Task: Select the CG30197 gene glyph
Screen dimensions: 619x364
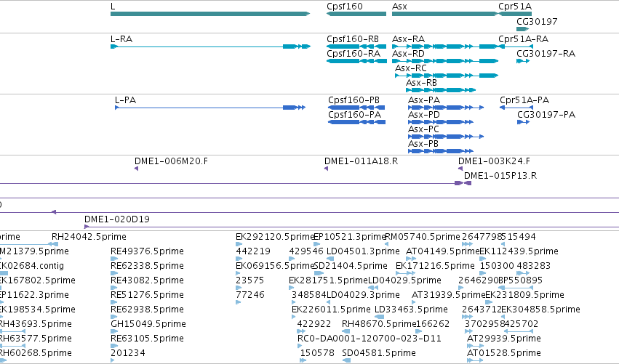Action: coord(523,29)
